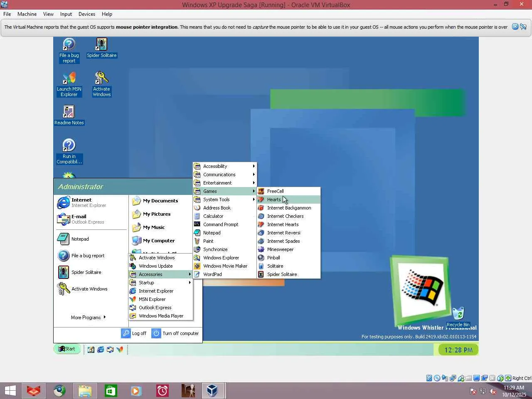Screen dimensions: 532x399
Task: Launch Hearts from the Games menu
Action: click(289, 199)
